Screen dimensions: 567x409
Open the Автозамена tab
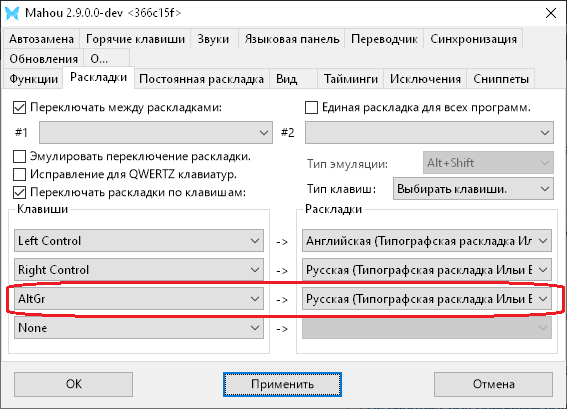pos(41,39)
